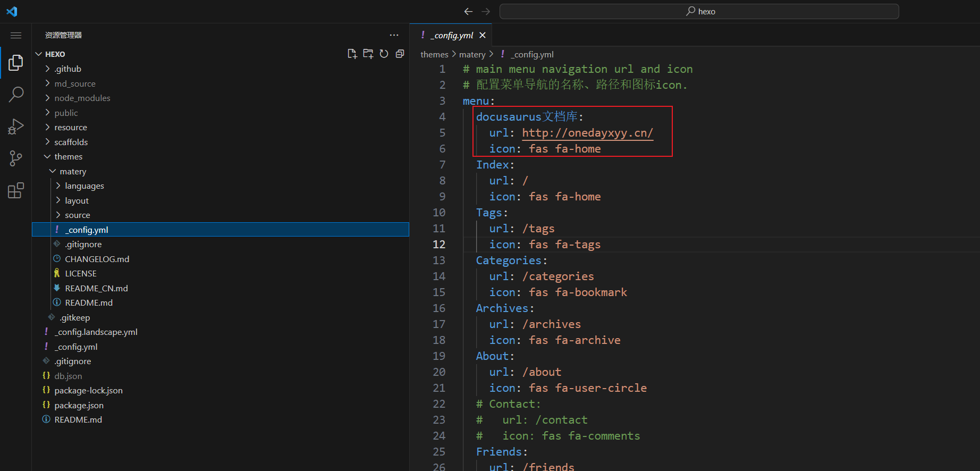Open Source Control view
The height and width of the screenshot is (471, 980).
[16, 158]
